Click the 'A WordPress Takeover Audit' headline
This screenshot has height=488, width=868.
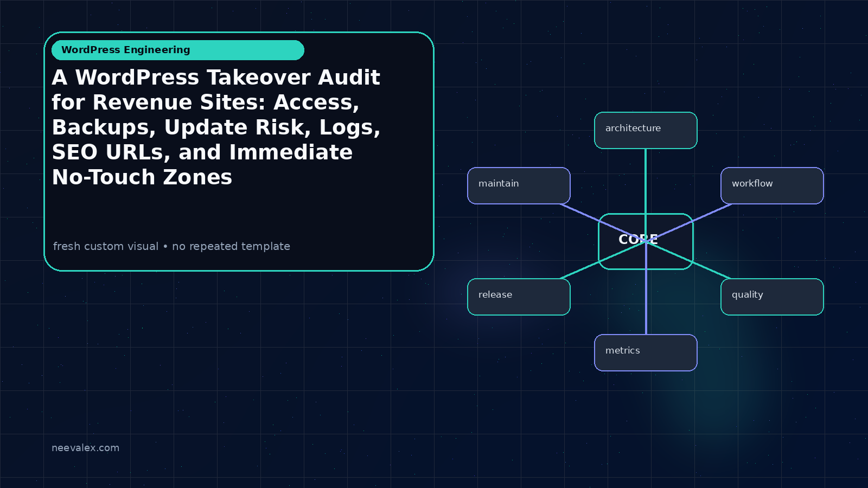pos(216,127)
